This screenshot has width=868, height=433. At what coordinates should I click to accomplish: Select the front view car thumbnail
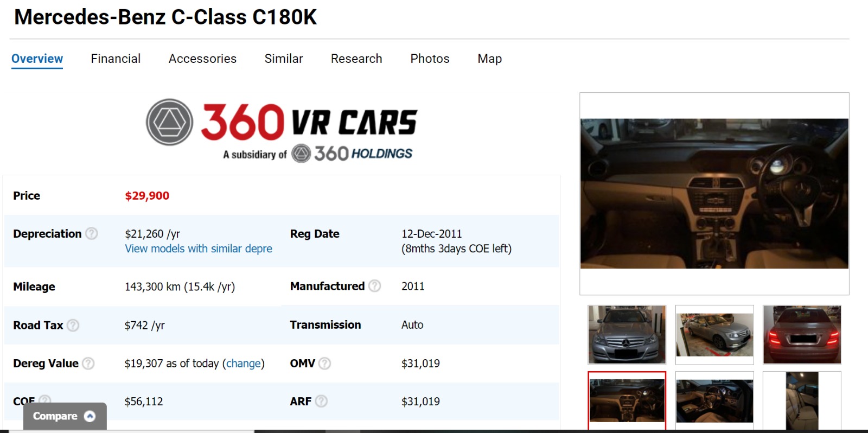click(x=627, y=334)
